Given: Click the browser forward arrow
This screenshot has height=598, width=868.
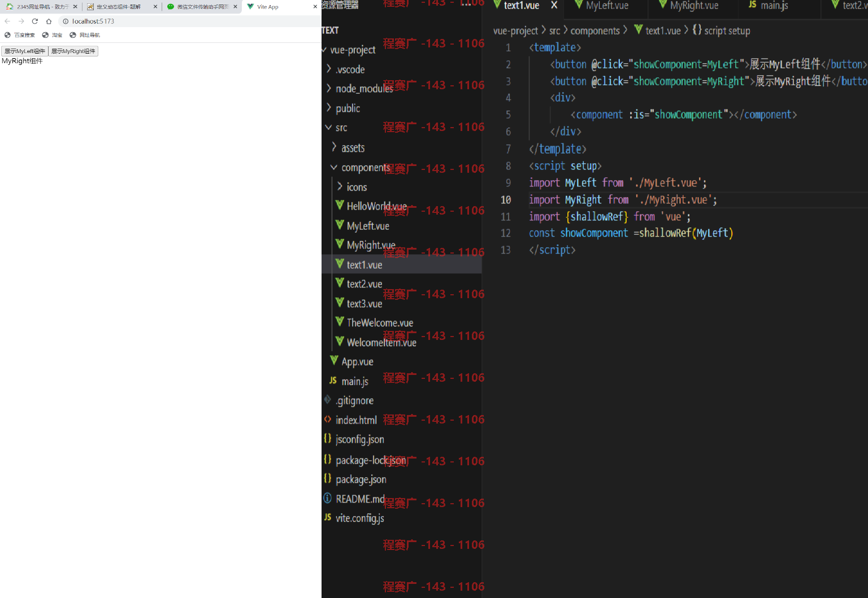Looking at the screenshot, I should tap(21, 21).
